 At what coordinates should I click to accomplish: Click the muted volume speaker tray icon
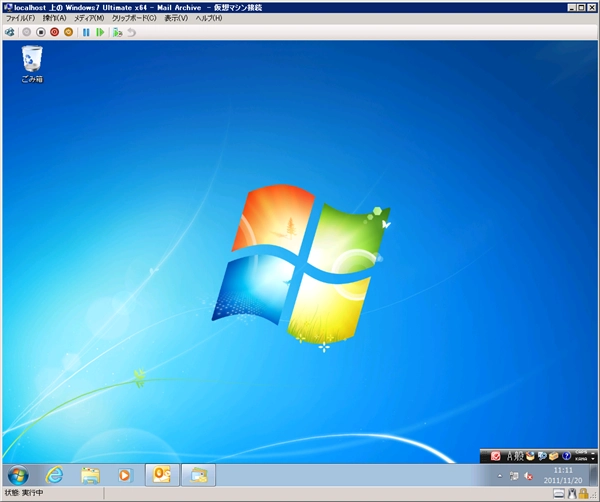[528, 476]
